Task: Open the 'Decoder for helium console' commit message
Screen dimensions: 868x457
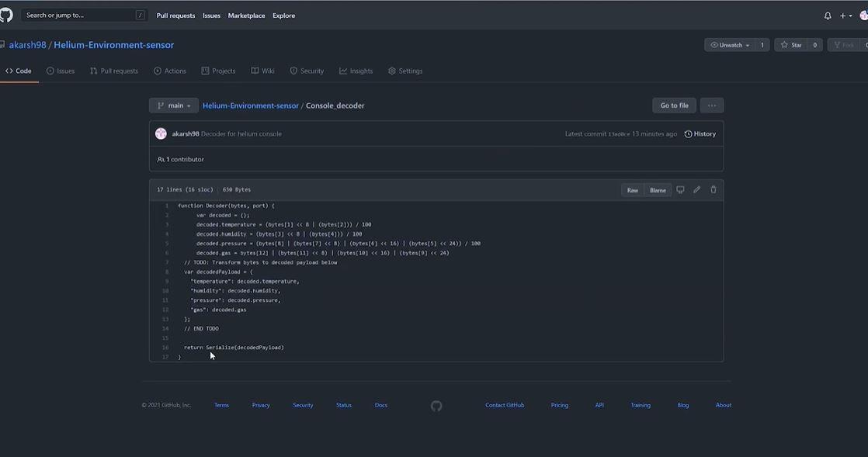Action: [241, 134]
